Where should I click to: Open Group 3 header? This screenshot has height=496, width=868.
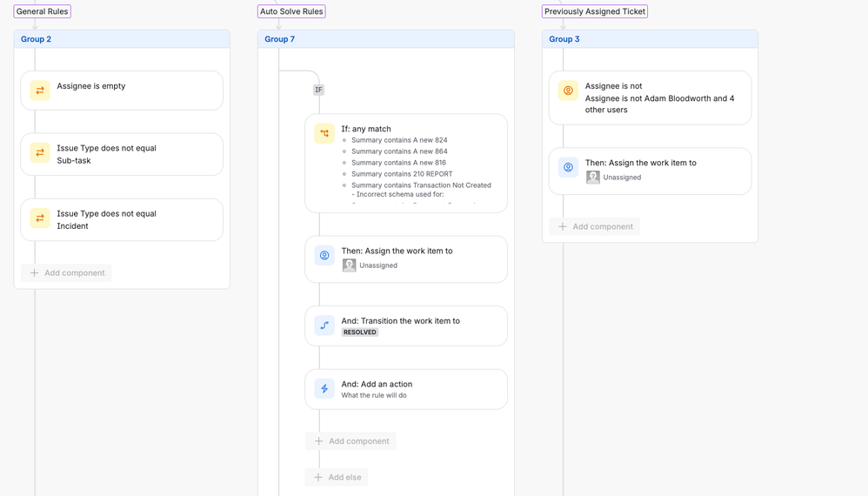(x=650, y=39)
